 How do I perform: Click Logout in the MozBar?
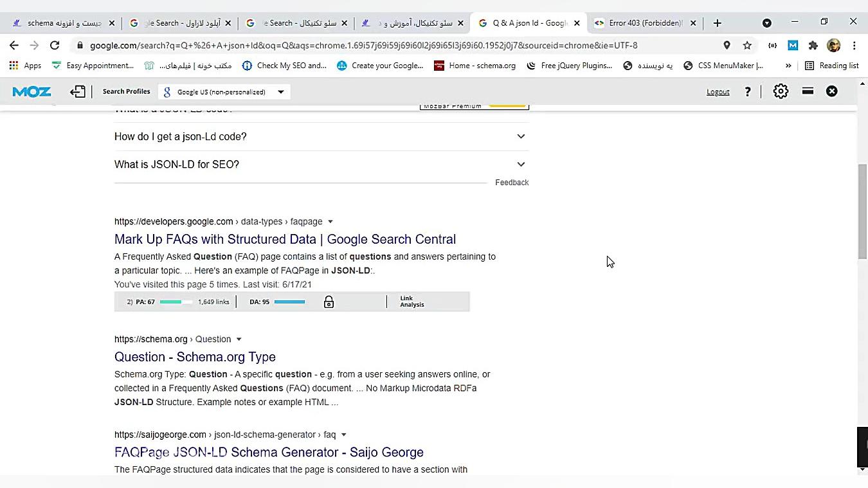(x=718, y=92)
